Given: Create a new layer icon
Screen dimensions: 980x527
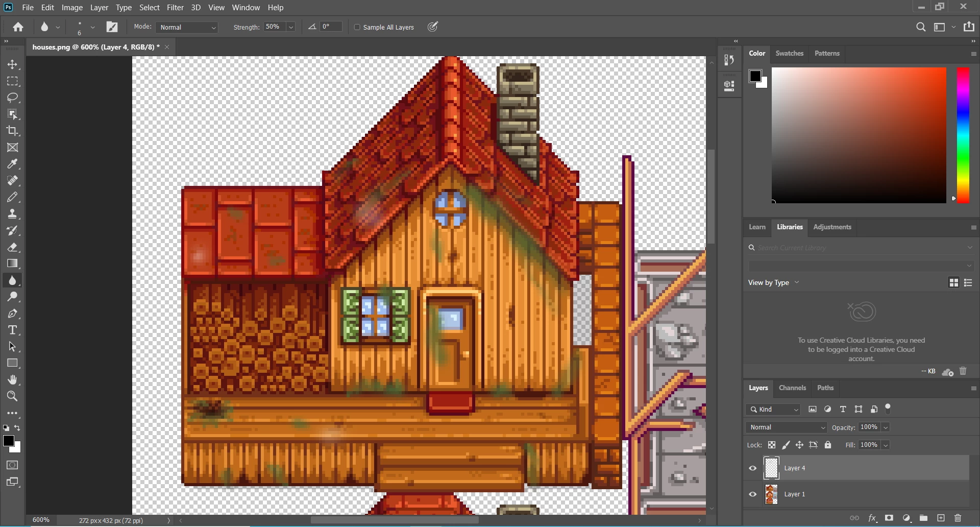Looking at the screenshot, I should click(941, 518).
